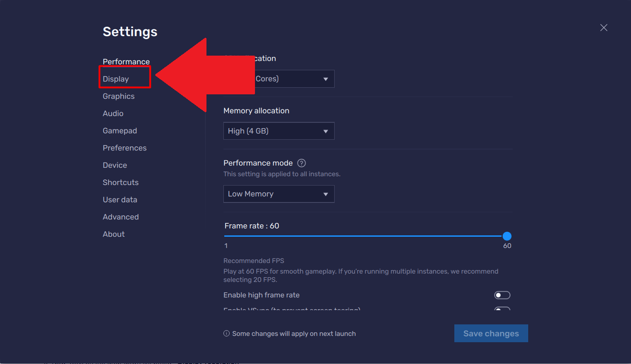The width and height of the screenshot is (631, 364).
Task: Open the Graphics settings section
Action: point(118,96)
